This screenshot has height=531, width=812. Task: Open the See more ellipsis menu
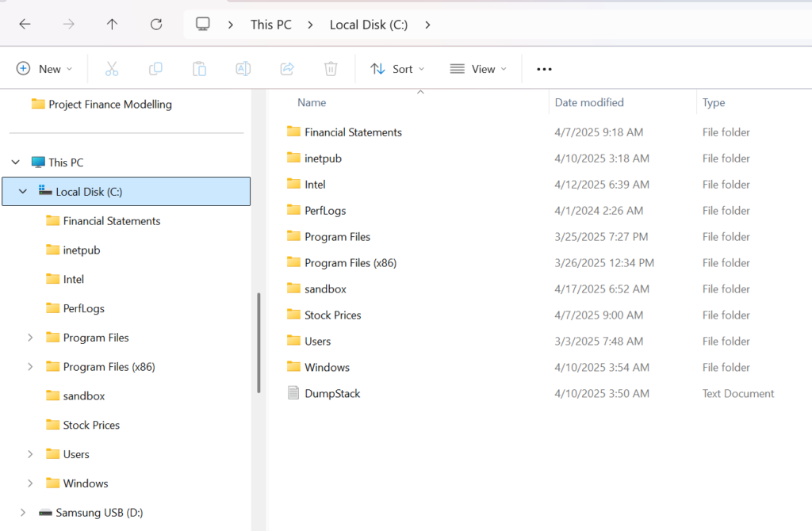(x=544, y=69)
